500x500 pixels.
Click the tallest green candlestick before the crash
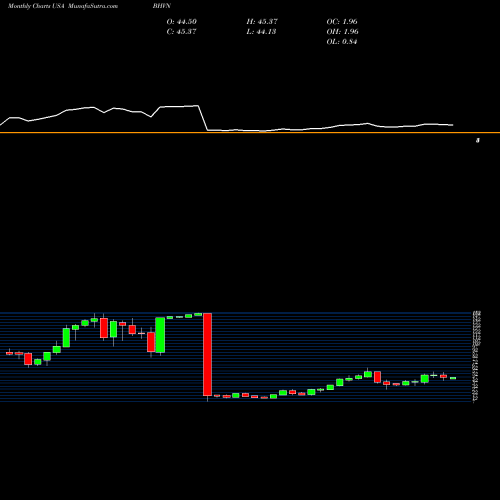[x=160, y=335]
